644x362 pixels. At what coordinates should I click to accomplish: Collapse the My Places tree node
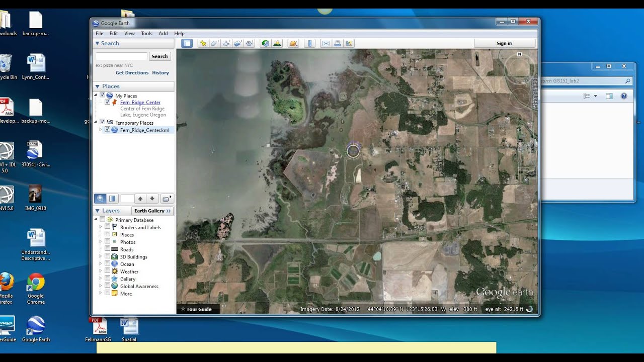coord(96,95)
